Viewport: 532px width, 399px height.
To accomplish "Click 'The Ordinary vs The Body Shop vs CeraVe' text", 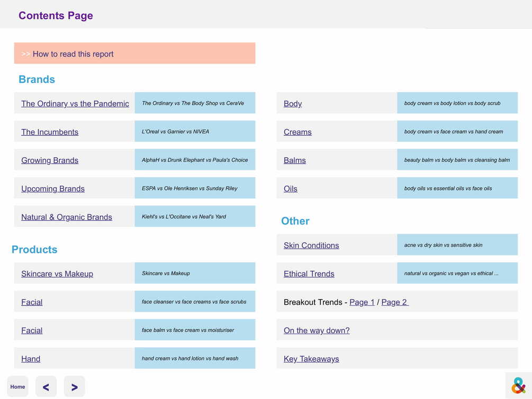I will [193, 103].
